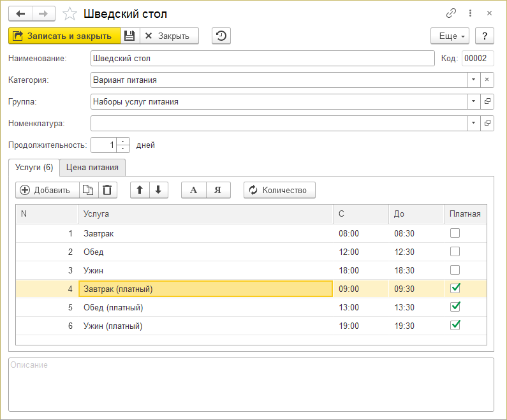Screen dimensions: 507x420
Task: Click the save floppy disk icon
Action: tap(129, 36)
